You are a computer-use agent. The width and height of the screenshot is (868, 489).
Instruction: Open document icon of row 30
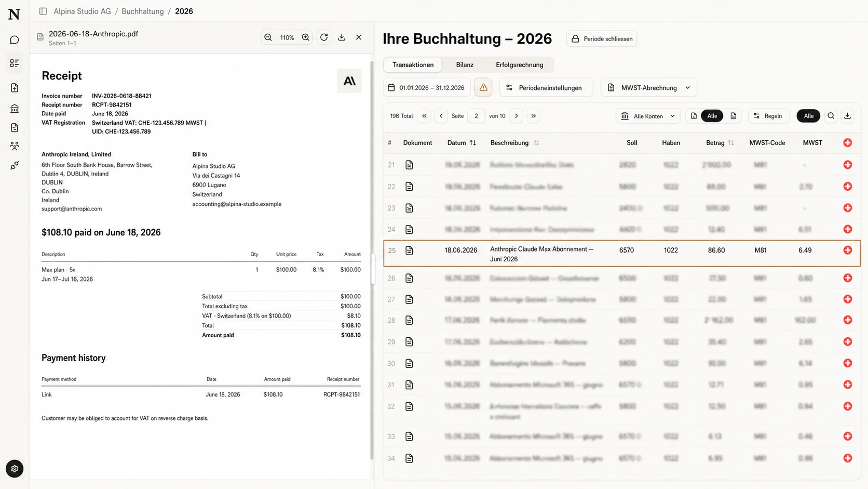point(410,363)
